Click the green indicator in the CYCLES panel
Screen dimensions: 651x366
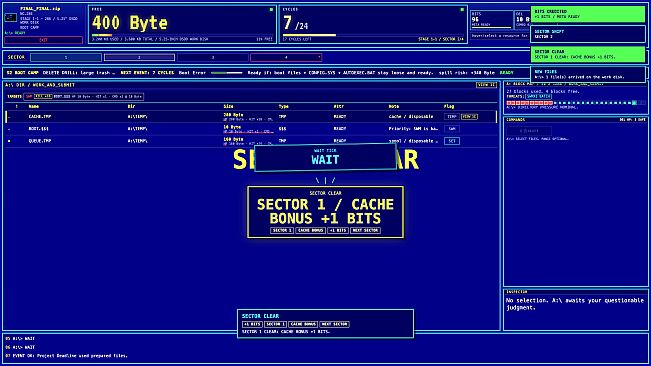(x=462, y=9)
